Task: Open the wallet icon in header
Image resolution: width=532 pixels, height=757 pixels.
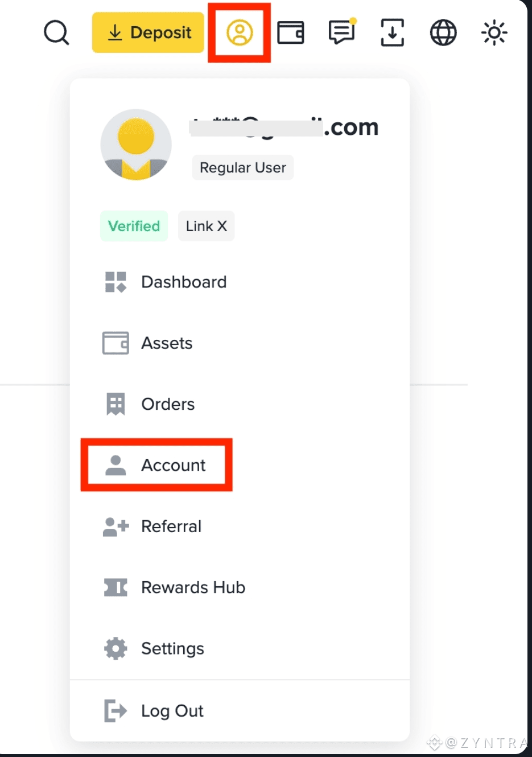Action: pos(291,32)
